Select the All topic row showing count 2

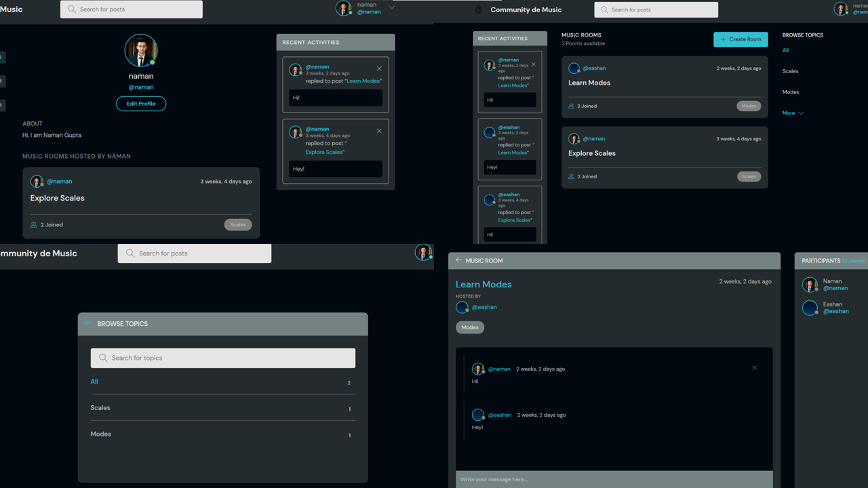coord(222,382)
